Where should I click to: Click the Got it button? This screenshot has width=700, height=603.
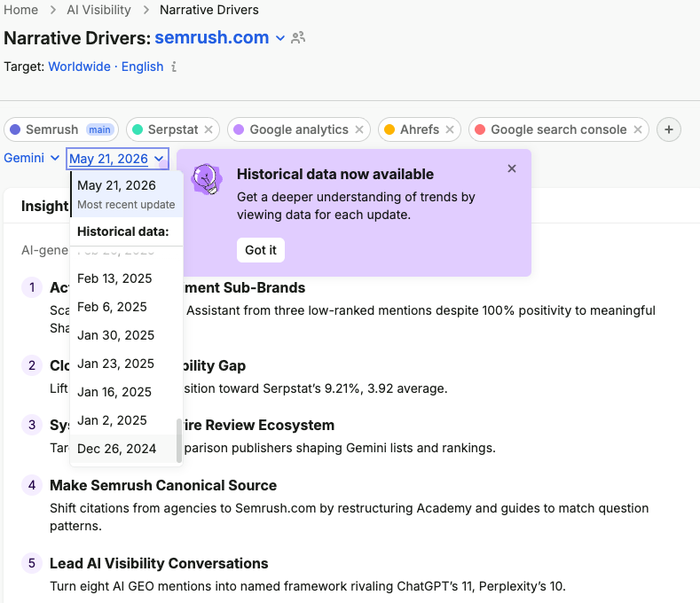[x=261, y=250]
